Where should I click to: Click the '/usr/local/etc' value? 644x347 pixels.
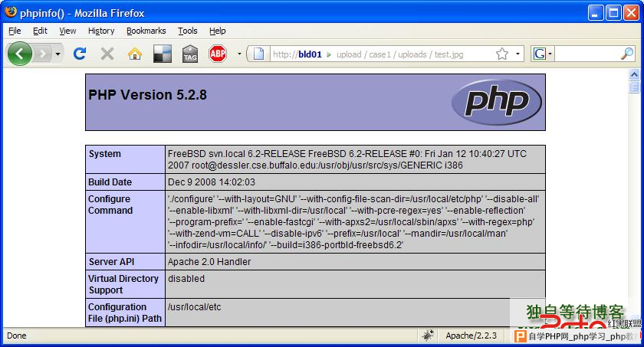click(194, 307)
